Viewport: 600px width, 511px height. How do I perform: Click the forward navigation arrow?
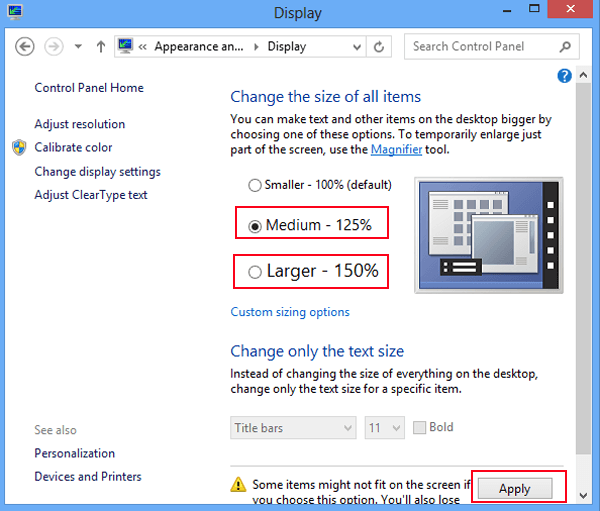click(x=54, y=47)
